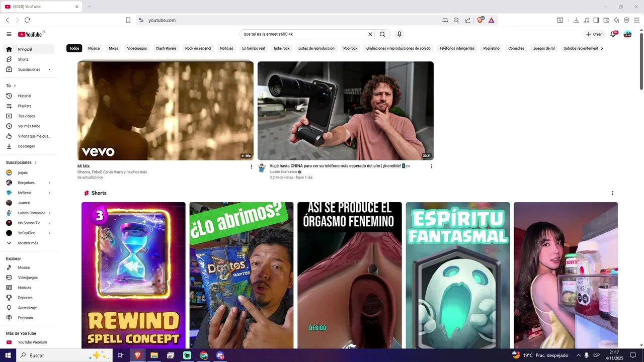Select the Pop latino chip
Screen dimensions: 644x362
(491, 48)
